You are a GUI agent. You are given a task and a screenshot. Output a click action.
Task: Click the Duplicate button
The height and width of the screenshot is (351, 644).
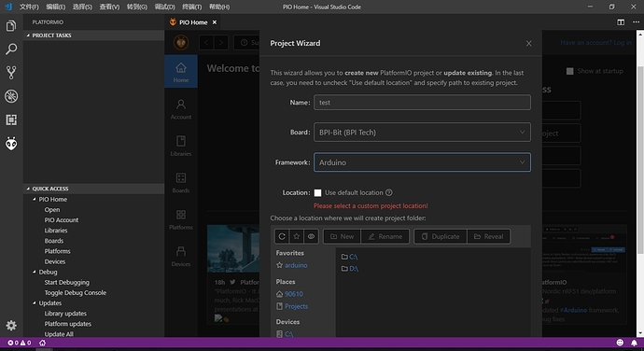pos(441,236)
